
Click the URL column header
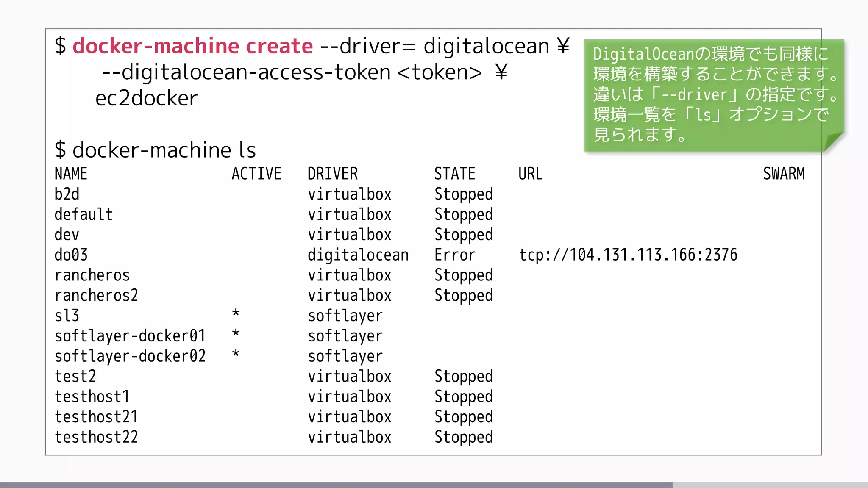pos(530,174)
